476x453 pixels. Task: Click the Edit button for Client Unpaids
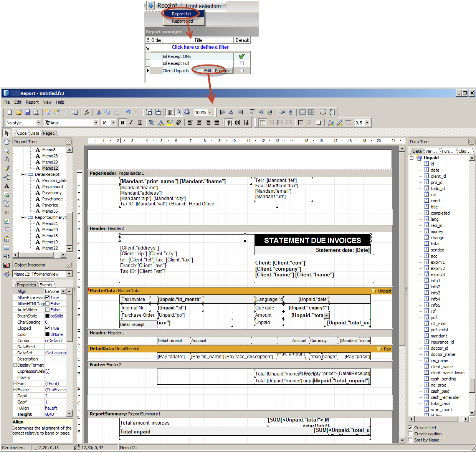(x=208, y=71)
